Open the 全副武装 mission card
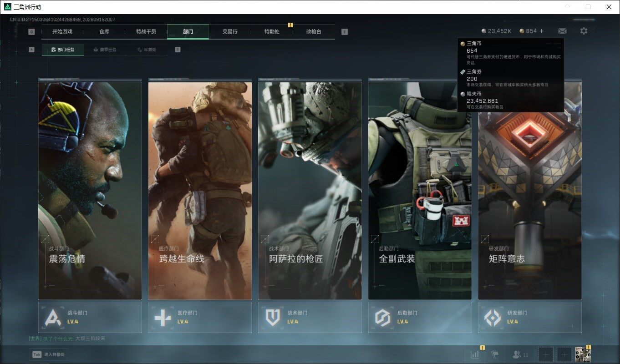 click(420, 191)
